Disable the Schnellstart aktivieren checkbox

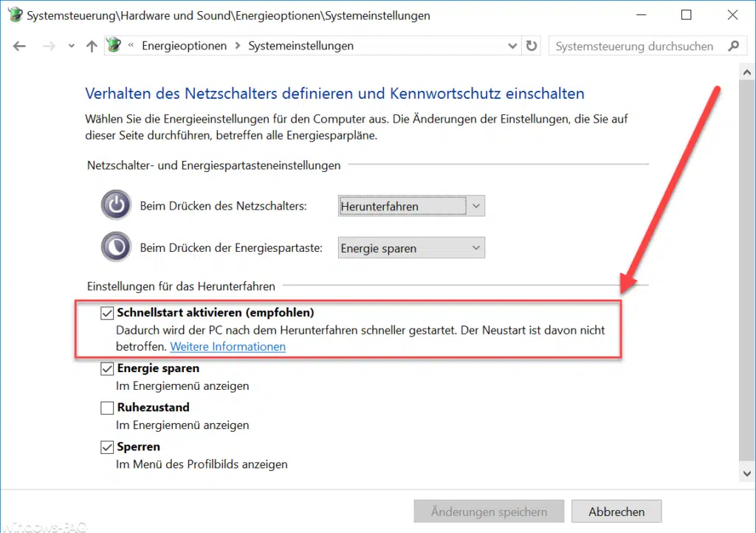click(x=108, y=313)
